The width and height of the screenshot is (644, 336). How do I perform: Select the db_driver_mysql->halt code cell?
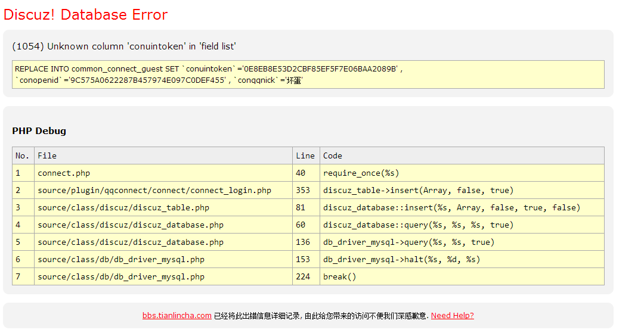point(462,259)
